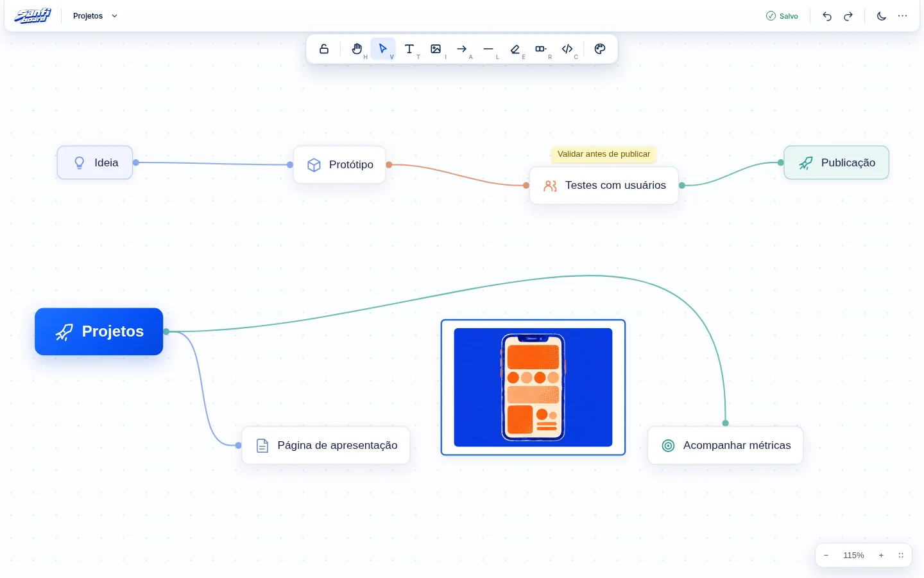Select the phone mockup image

(x=533, y=387)
